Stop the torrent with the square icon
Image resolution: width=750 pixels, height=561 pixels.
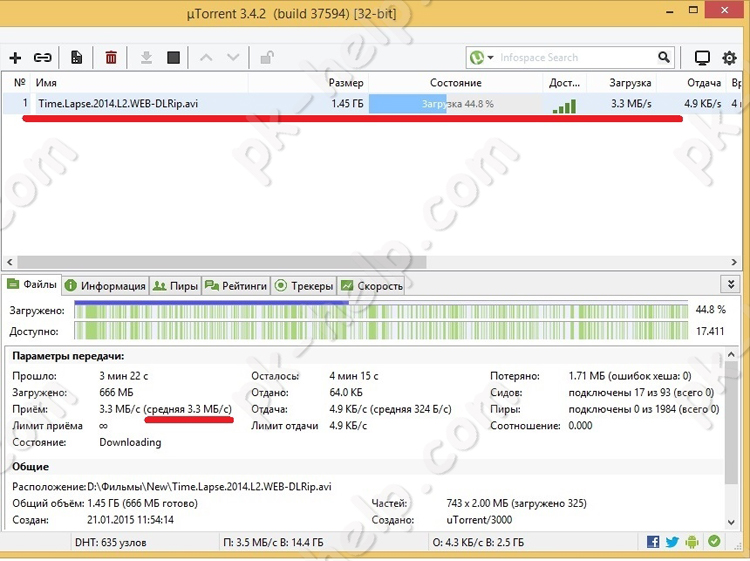(x=174, y=58)
